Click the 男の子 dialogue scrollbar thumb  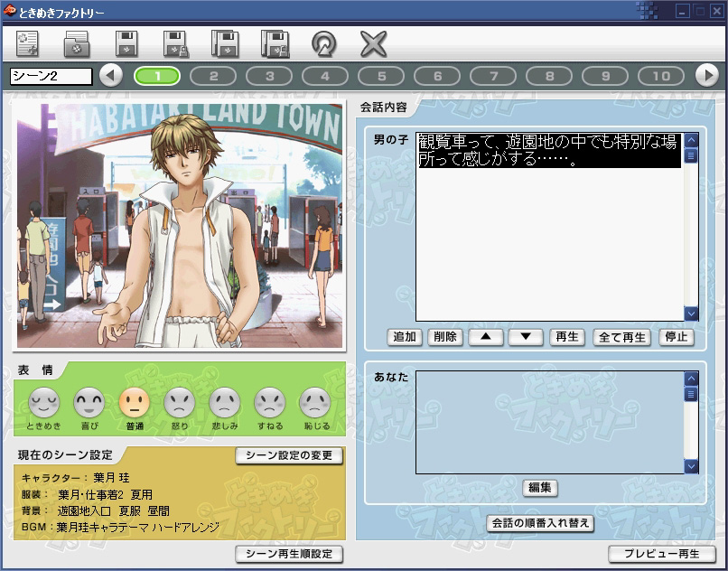click(x=691, y=155)
